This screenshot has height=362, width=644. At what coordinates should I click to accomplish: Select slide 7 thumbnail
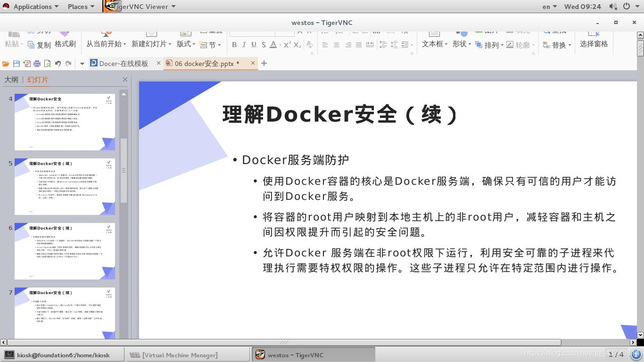[x=65, y=313]
